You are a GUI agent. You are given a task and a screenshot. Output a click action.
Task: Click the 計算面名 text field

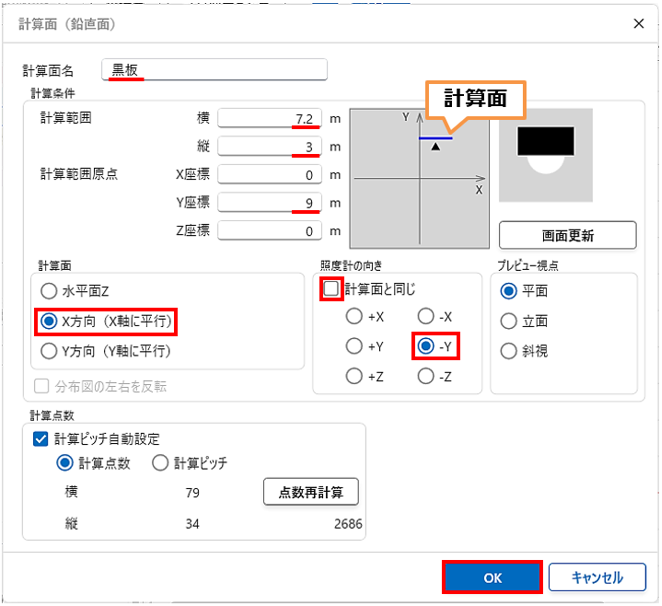[x=215, y=70]
